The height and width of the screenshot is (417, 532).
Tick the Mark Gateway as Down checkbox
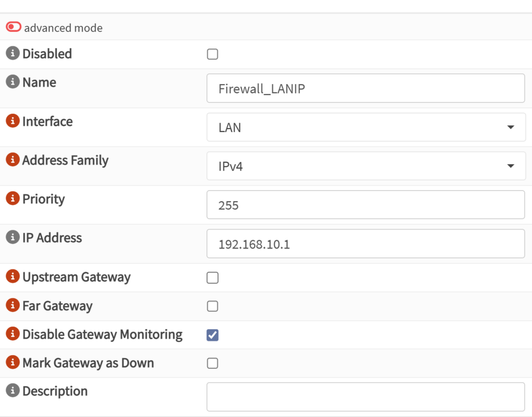pos(212,363)
